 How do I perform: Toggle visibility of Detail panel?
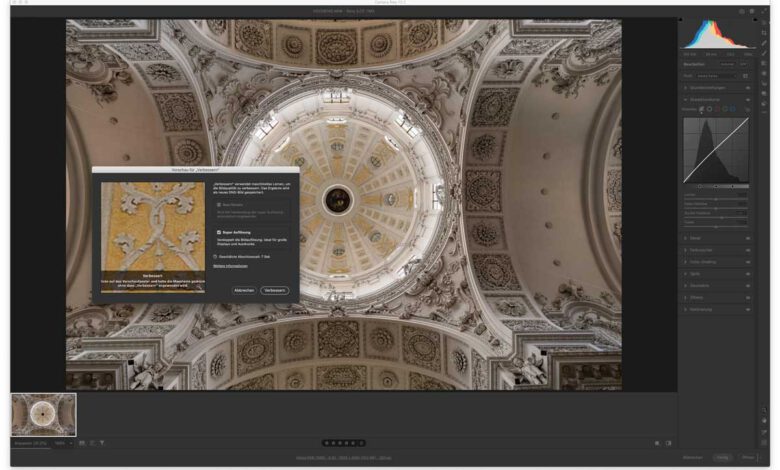748,238
